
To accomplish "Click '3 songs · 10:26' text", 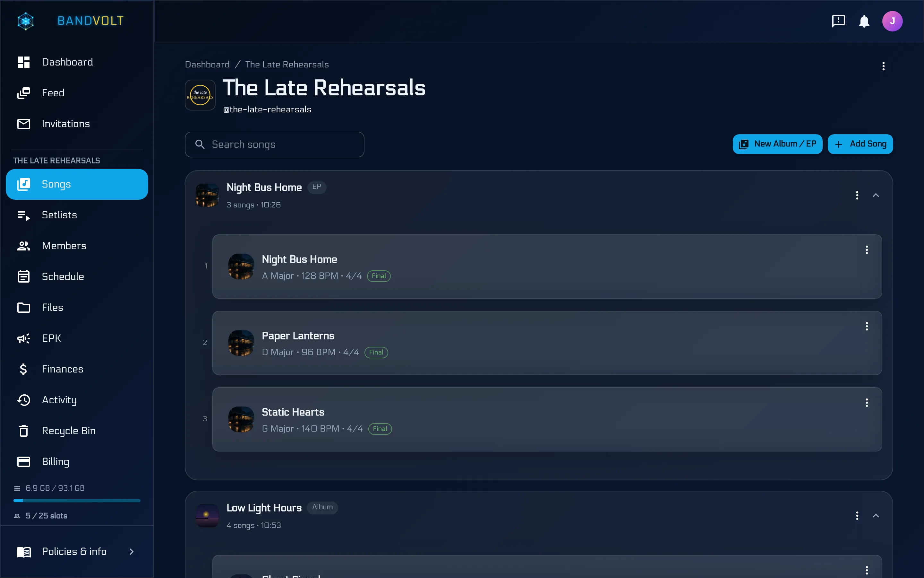I will tap(253, 205).
